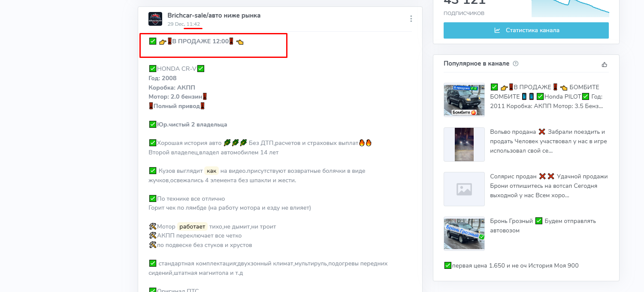Click the 43 121 subscriber count
Screen dimensions: 644x292
463,3
